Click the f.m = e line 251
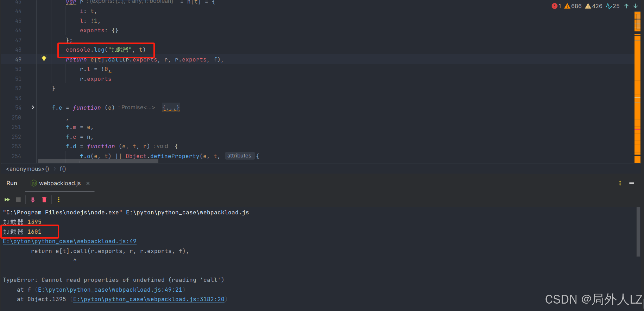This screenshot has width=644, height=311. point(80,127)
